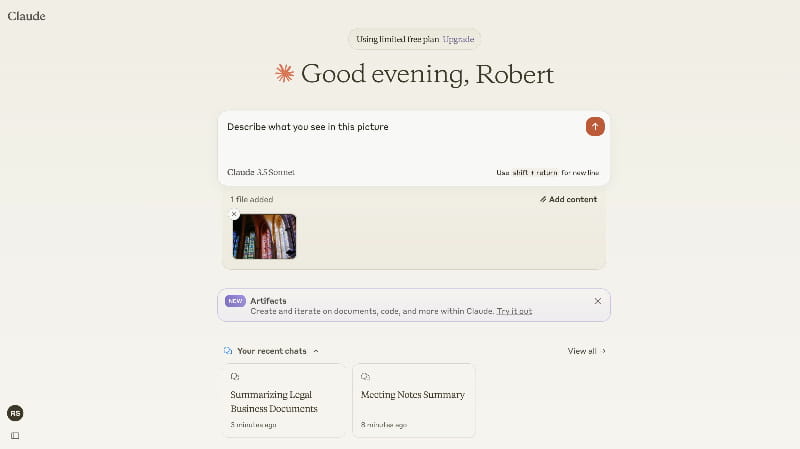Collapse Your recent chats section
800x449 pixels.
(316, 351)
